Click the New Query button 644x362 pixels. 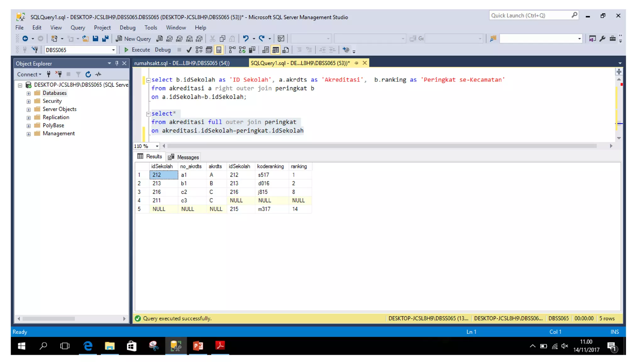click(133, 38)
